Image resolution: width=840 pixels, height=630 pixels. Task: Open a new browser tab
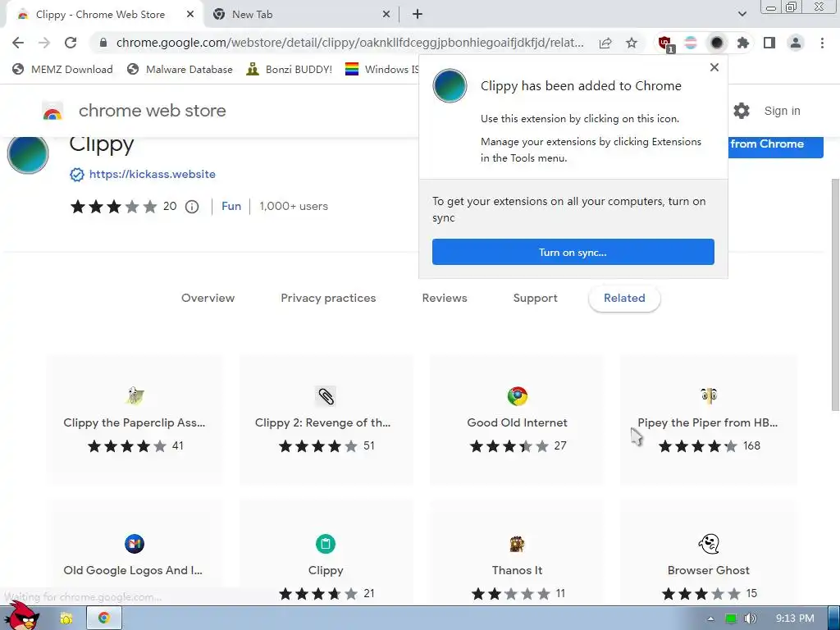(418, 15)
